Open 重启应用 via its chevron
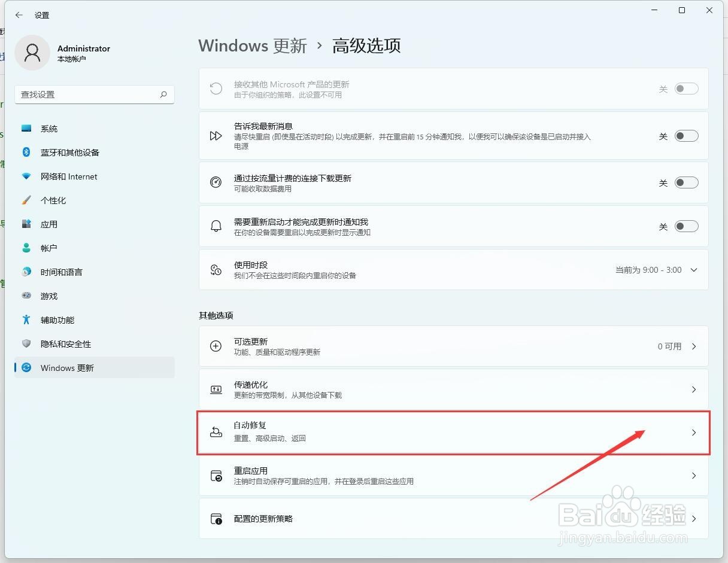The image size is (728, 563). pyautogui.click(x=694, y=476)
